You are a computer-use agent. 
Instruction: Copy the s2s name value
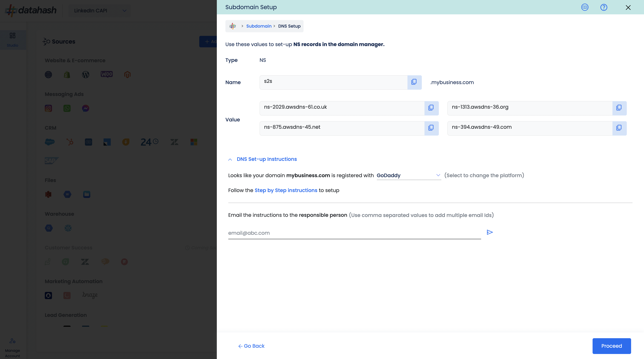coord(414,82)
